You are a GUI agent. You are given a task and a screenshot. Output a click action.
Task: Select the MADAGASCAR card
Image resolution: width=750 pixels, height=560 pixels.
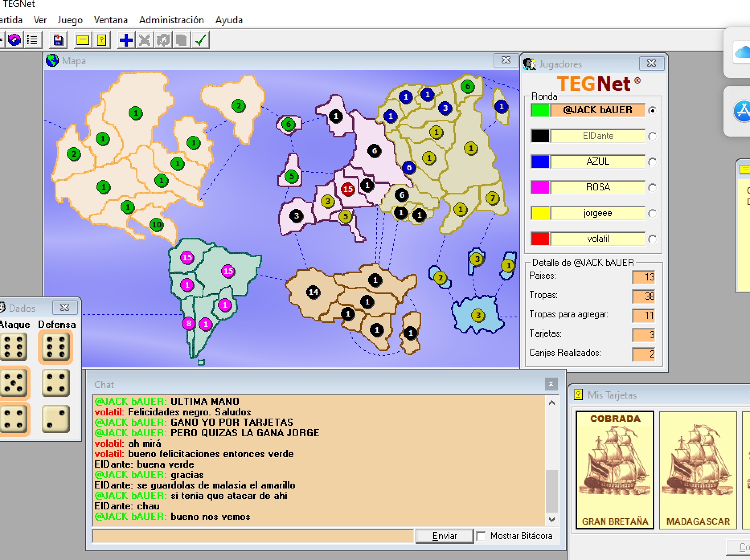point(698,470)
